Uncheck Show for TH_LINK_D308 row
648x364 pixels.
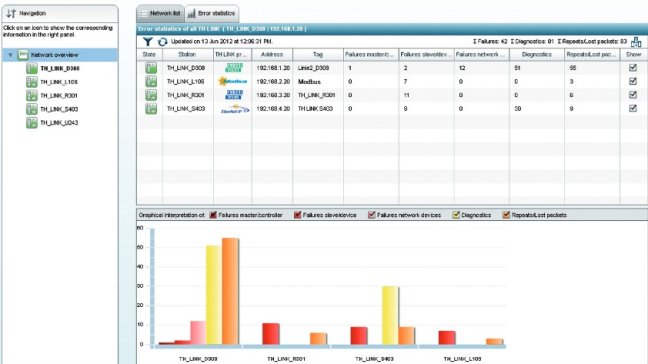pos(633,67)
